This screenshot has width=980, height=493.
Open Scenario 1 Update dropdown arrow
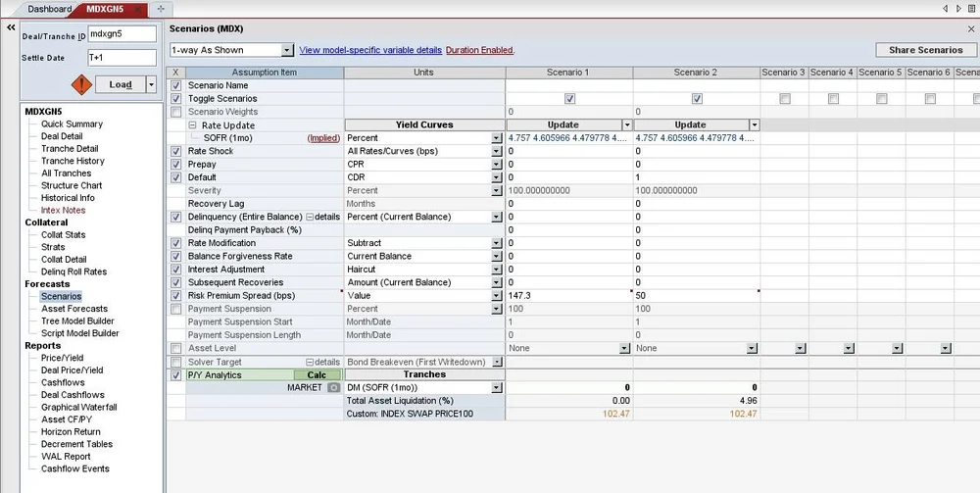click(x=627, y=125)
